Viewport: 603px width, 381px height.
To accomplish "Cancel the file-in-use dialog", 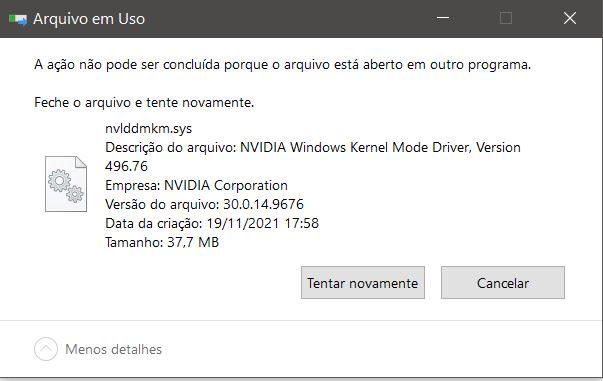I will (x=503, y=283).
